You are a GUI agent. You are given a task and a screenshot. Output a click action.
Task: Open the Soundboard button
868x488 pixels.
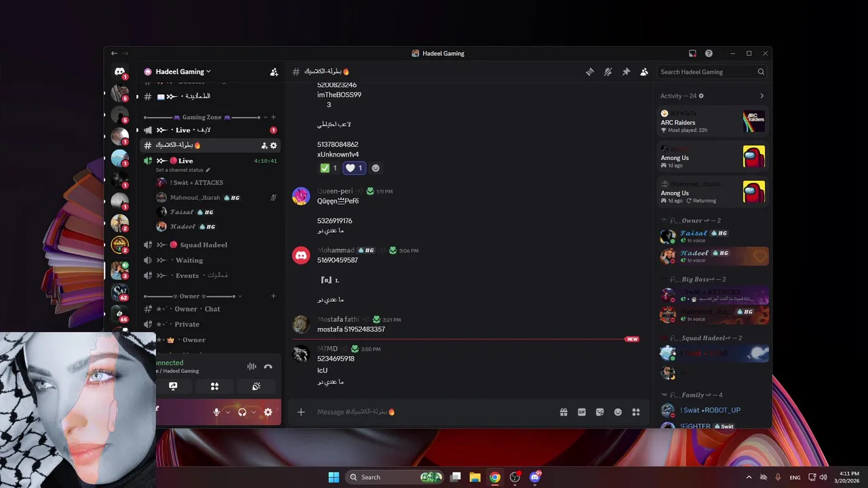[x=256, y=386]
